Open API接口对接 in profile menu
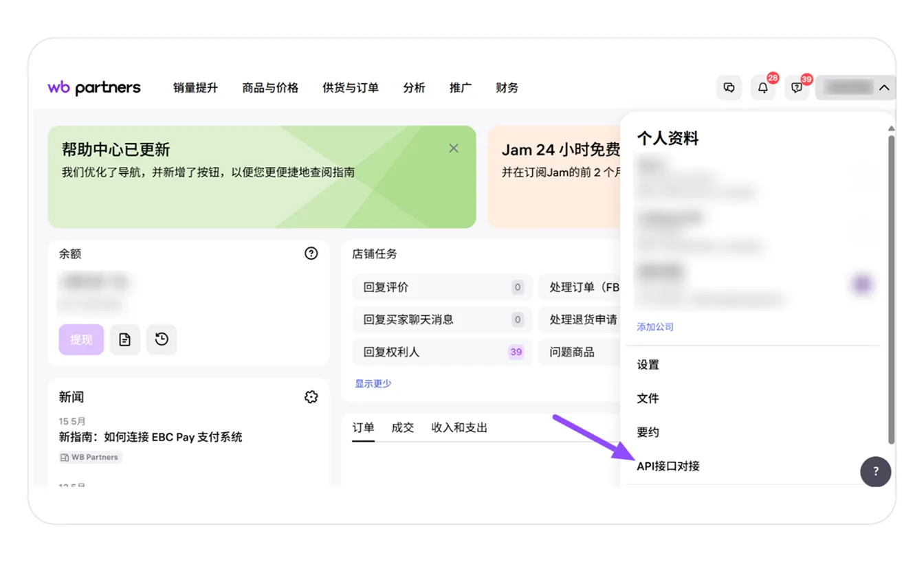The image size is (924, 562). pyautogui.click(x=668, y=466)
